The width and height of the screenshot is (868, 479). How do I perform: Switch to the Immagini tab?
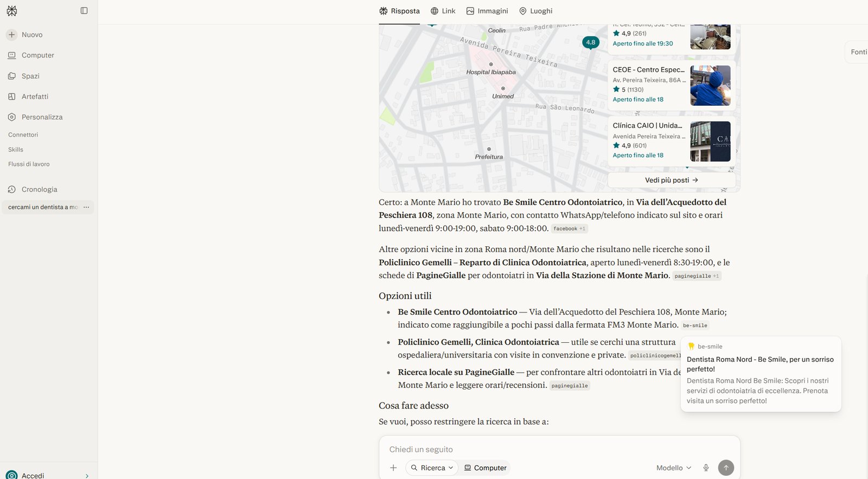487,11
